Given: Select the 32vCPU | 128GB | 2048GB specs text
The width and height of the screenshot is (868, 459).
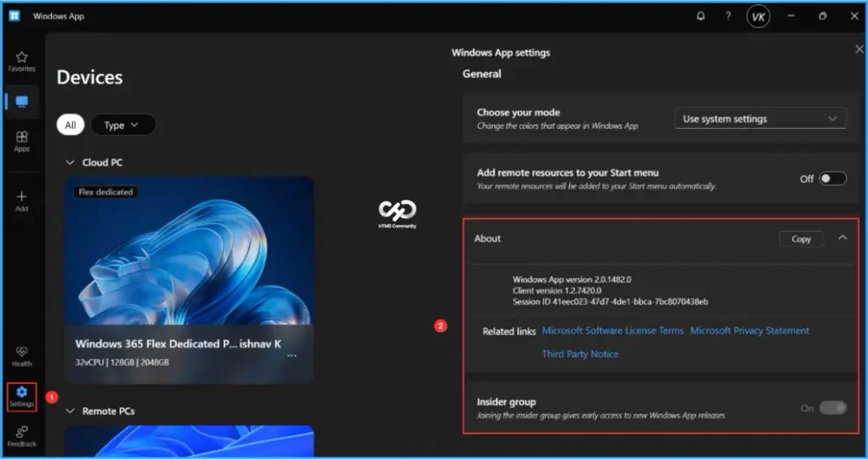Looking at the screenshot, I should (x=122, y=362).
